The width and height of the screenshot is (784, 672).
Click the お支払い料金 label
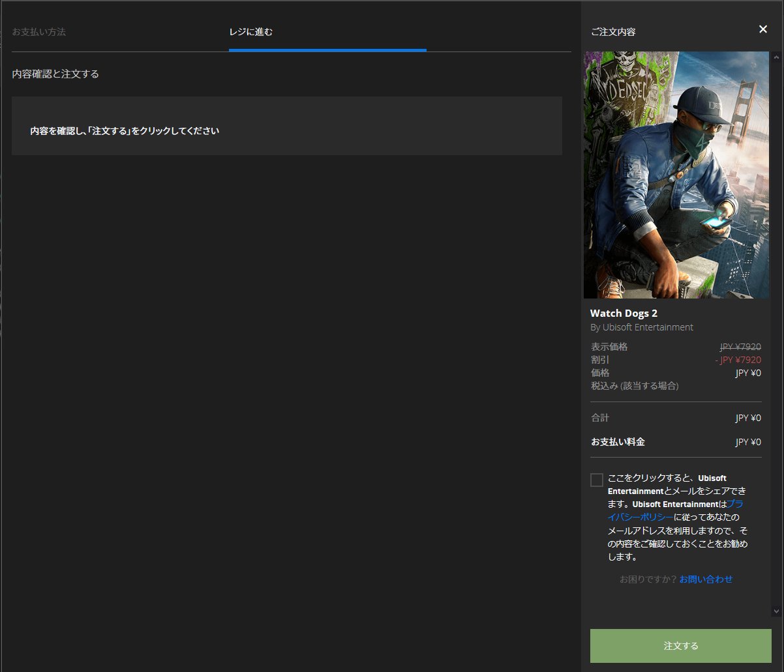pyautogui.click(x=618, y=442)
